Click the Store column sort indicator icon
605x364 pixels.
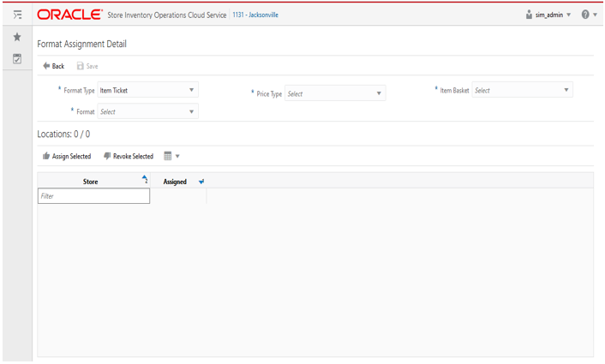(145, 179)
